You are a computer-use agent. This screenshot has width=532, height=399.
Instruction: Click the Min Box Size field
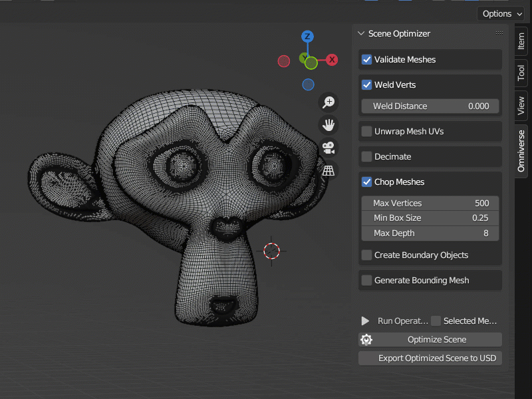point(430,218)
